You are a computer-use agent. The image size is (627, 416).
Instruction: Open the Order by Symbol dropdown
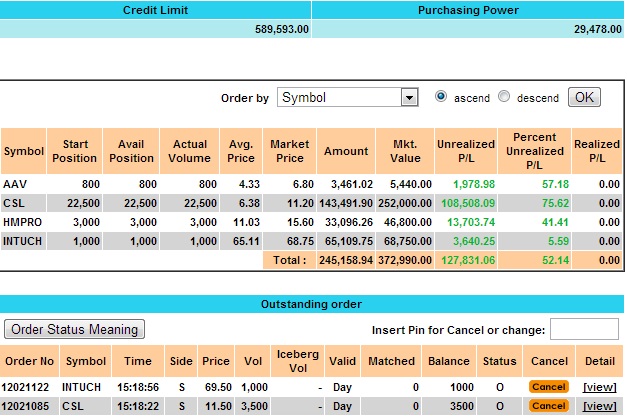(x=347, y=97)
